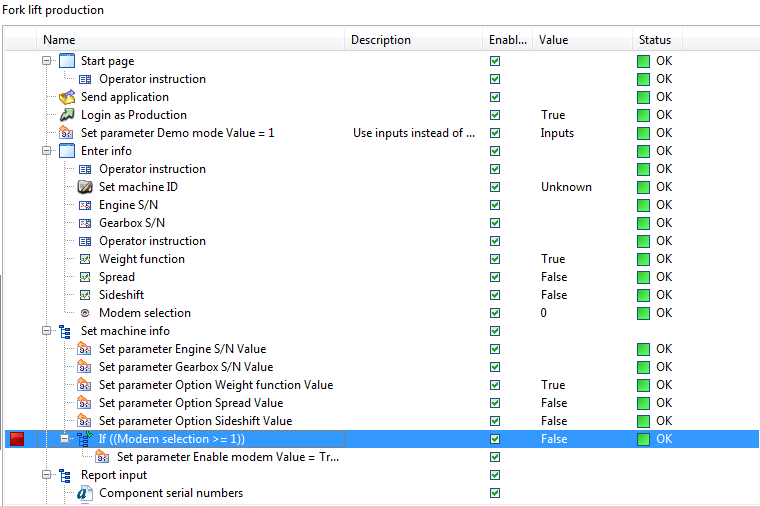Disable the Spread row enabled checkbox

pyautogui.click(x=495, y=277)
